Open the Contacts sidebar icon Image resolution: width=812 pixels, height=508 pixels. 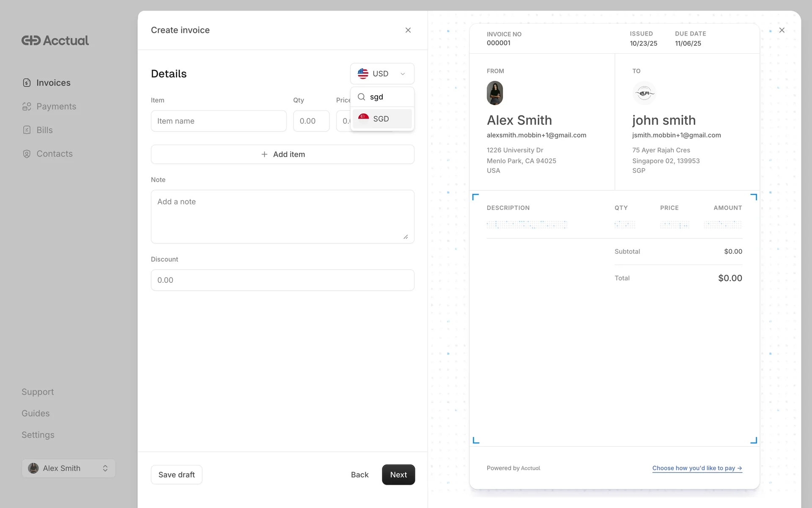coord(27,154)
